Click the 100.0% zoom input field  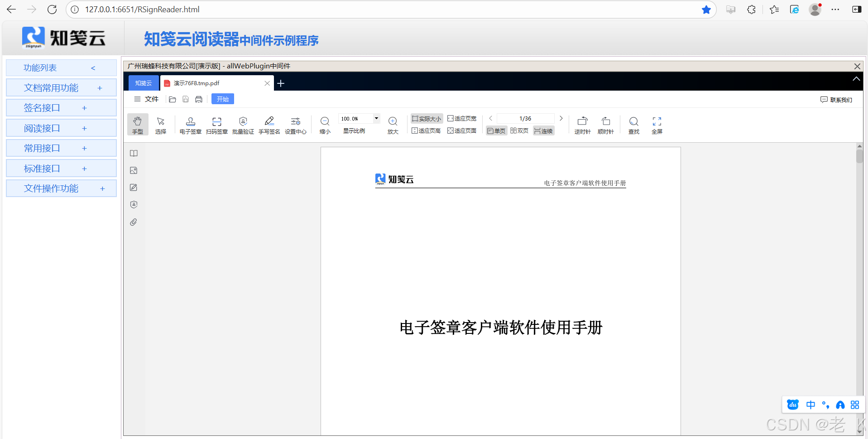pos(355,118)
